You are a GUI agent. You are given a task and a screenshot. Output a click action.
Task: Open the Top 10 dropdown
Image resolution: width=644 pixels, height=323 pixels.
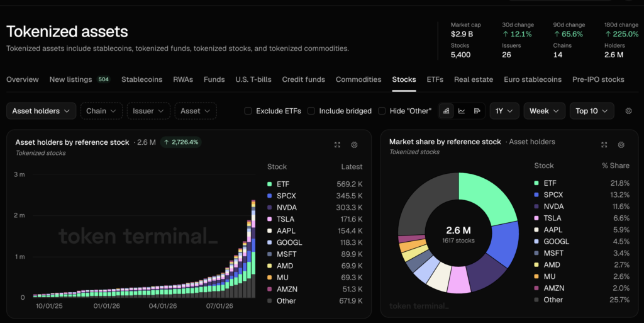coord(592,111)
